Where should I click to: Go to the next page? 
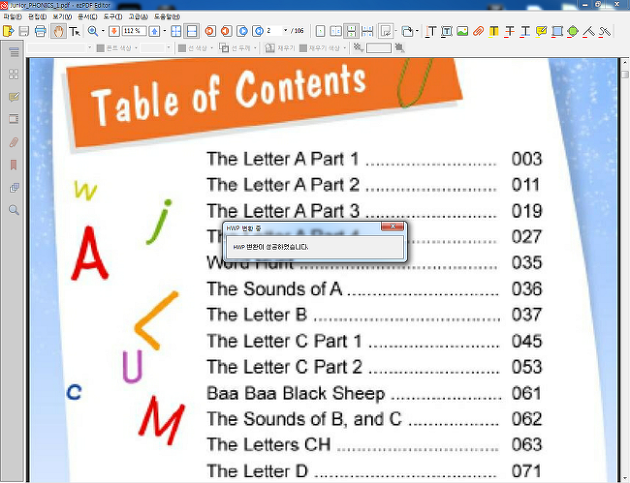pyautogui.click(x=242, y=31)
